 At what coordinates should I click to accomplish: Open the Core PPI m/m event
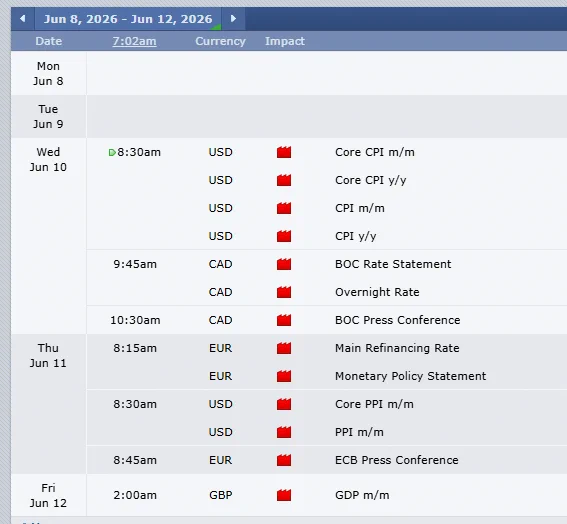(x=374, y=404)
